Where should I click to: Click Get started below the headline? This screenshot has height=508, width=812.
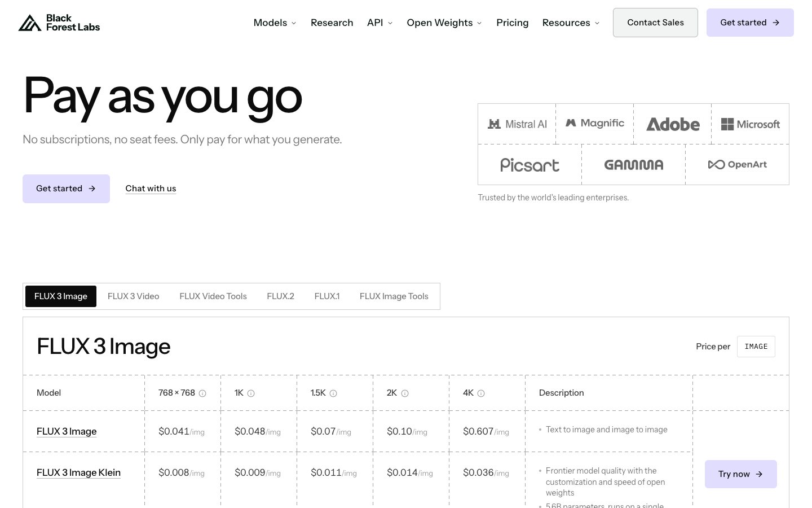(x=66, y=189)
